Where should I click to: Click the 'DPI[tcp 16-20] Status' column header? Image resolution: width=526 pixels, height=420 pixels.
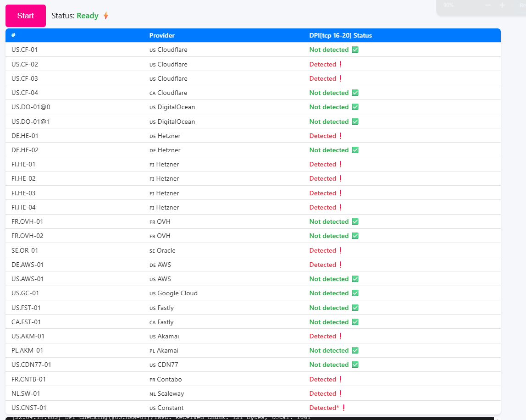340,36
